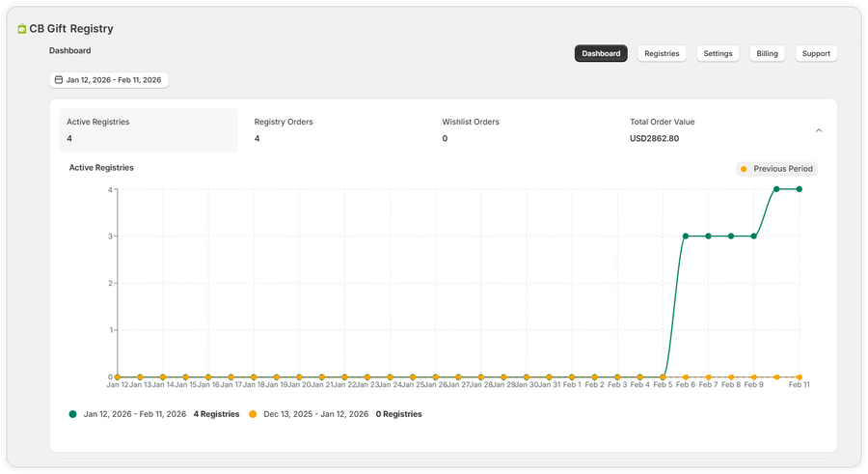Click the green data point at Feb 8

731,237
